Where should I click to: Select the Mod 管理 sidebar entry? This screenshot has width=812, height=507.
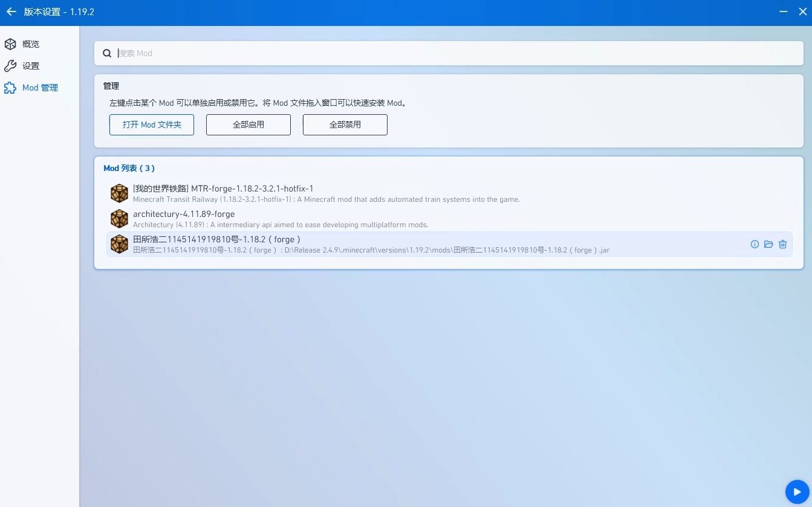tap(39, 88)
